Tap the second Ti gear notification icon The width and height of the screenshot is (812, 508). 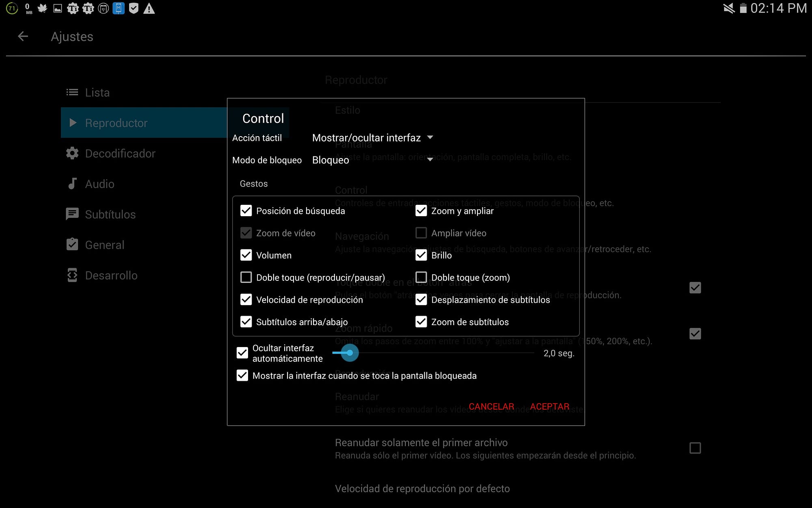point(88,8)
